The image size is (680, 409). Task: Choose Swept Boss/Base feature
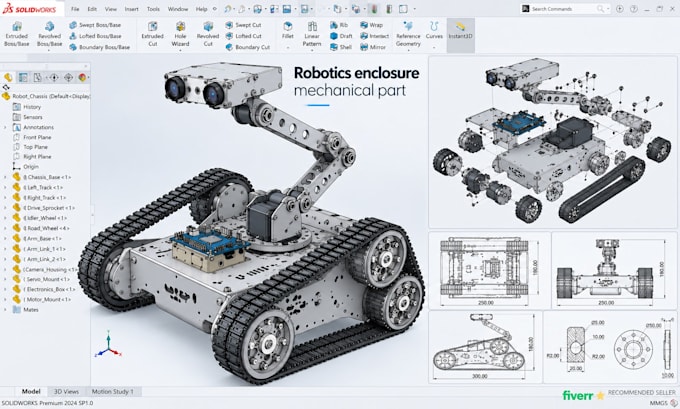pyautogui.click(x=95, y=25)
